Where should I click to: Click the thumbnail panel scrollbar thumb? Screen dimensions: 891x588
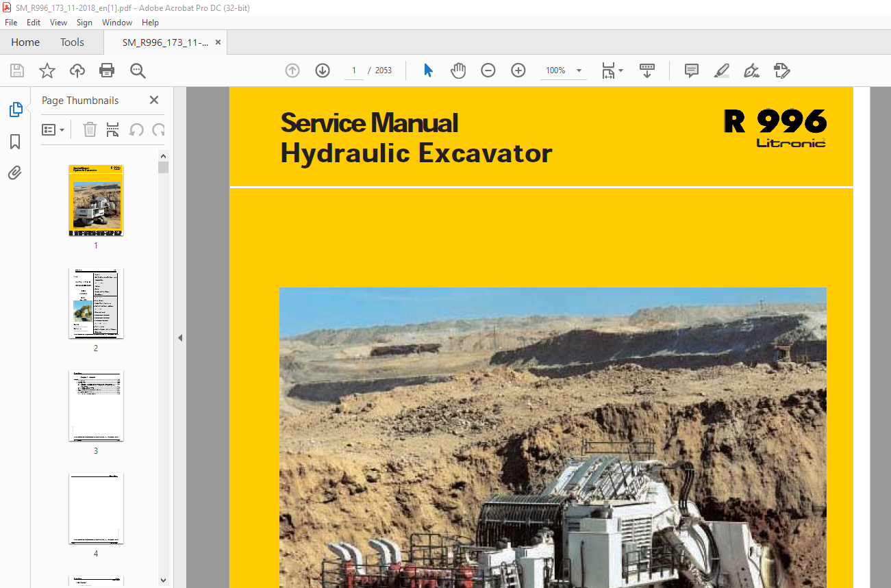click(163, 168)
